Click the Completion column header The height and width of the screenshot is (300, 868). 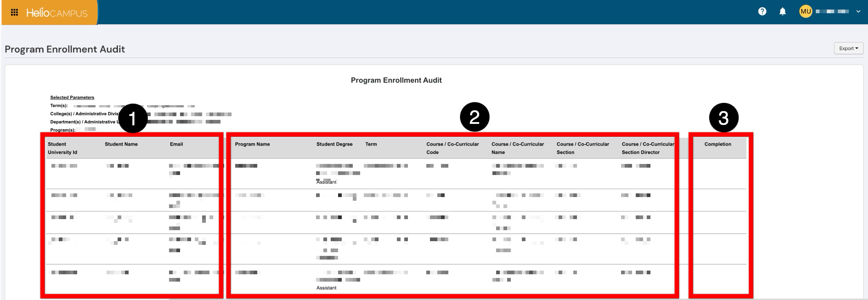coord(717,144)
